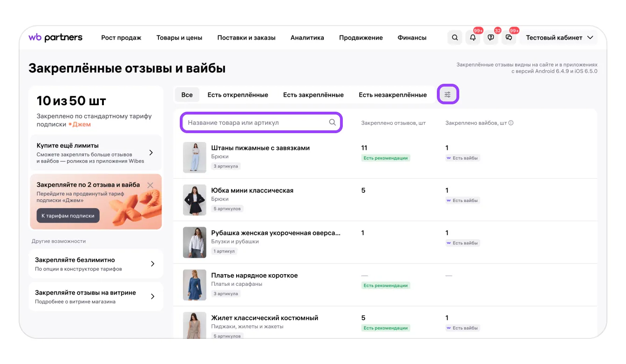Focus the Название товара или артикул field
The image size is (626, 364).
256,122
